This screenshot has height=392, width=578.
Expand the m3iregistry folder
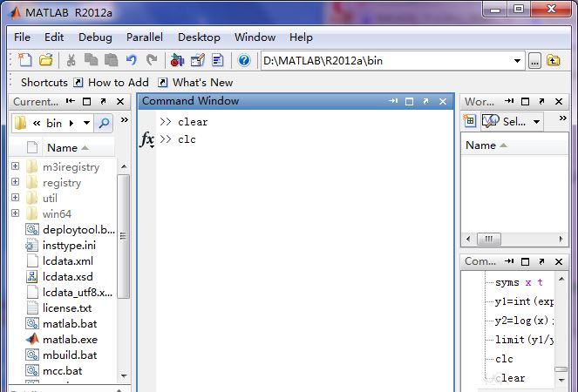(x=15, y=166)
